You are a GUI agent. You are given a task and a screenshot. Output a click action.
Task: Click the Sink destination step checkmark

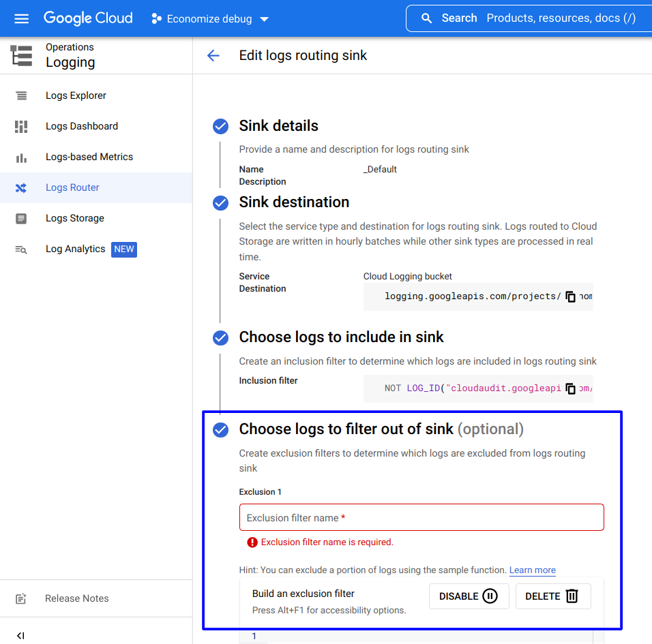point(220,203)
